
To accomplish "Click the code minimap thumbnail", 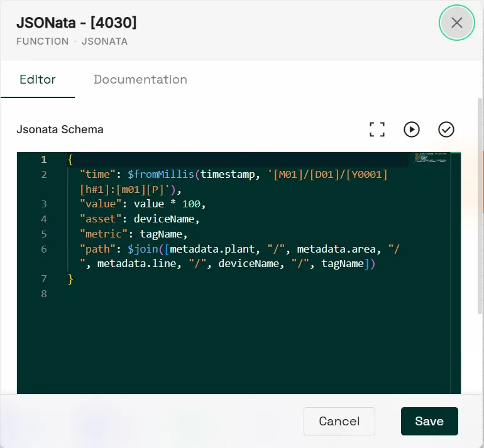I will (x=431, y=157).
